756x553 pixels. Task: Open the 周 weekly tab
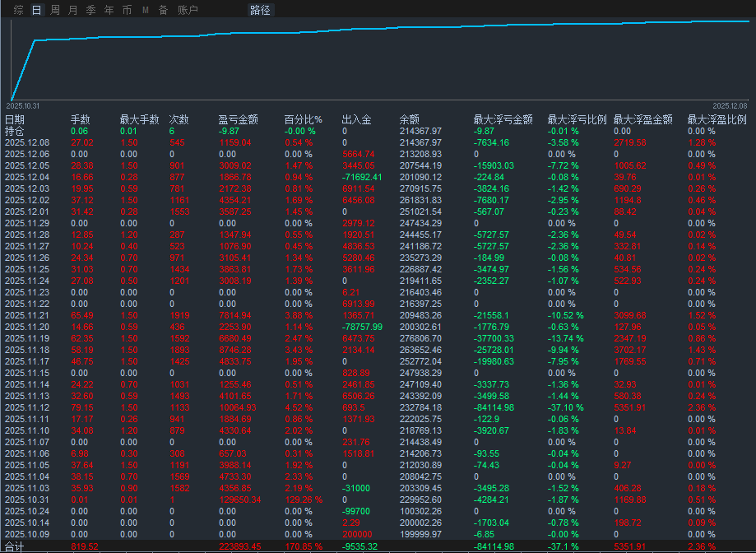click(55, 10)
